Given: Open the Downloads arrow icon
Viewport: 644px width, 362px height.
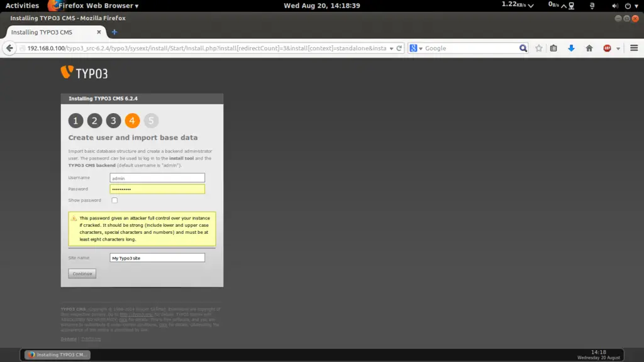Looking at the screenshot, I should click(x=571, y=48).
